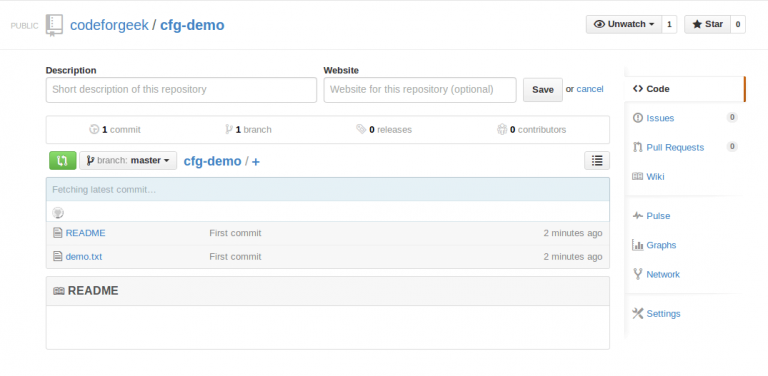Go to the Issues tab
Viewport: 768px width, 376px height.
click(660, 118)
